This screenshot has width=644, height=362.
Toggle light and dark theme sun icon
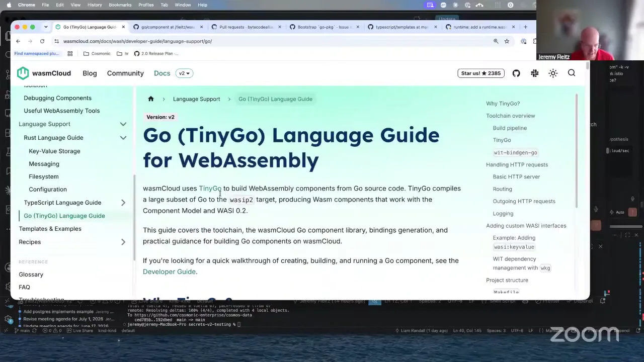click(553, 73)
